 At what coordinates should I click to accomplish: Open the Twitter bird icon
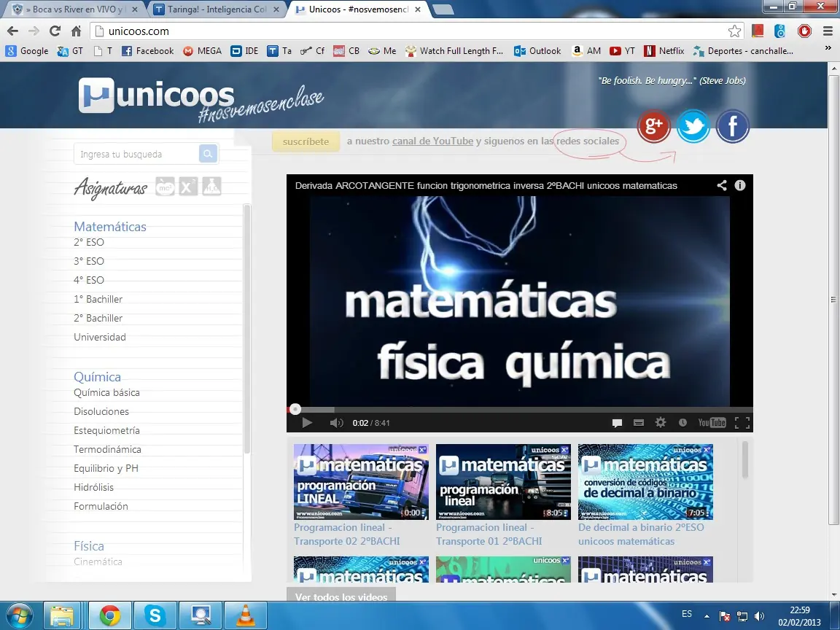pos(693,126)
